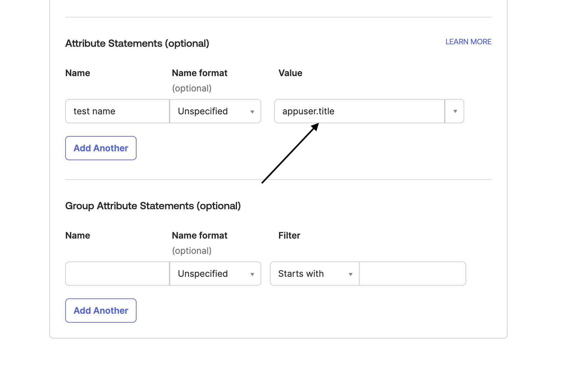588x365 pixels.
Task: Open the LEARN MORE link
Action: tap(468, 42)
